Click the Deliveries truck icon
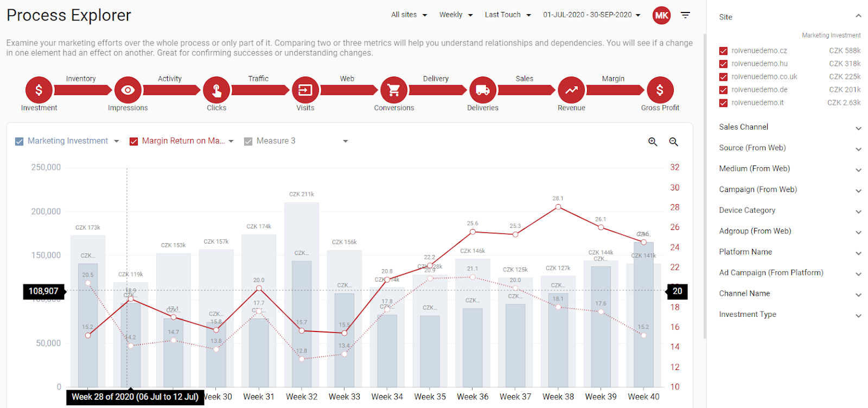 coord(483,90)
